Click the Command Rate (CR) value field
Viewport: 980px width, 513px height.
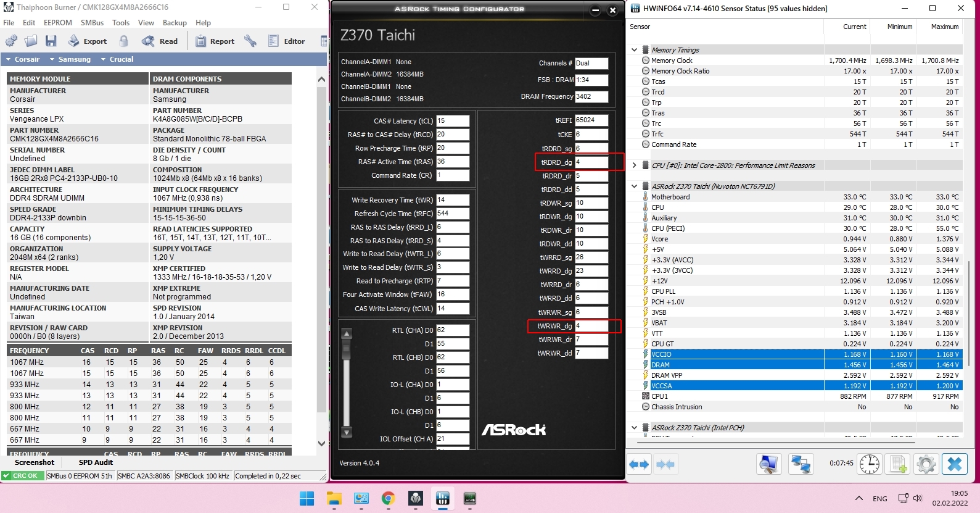[x=453, y=175]
